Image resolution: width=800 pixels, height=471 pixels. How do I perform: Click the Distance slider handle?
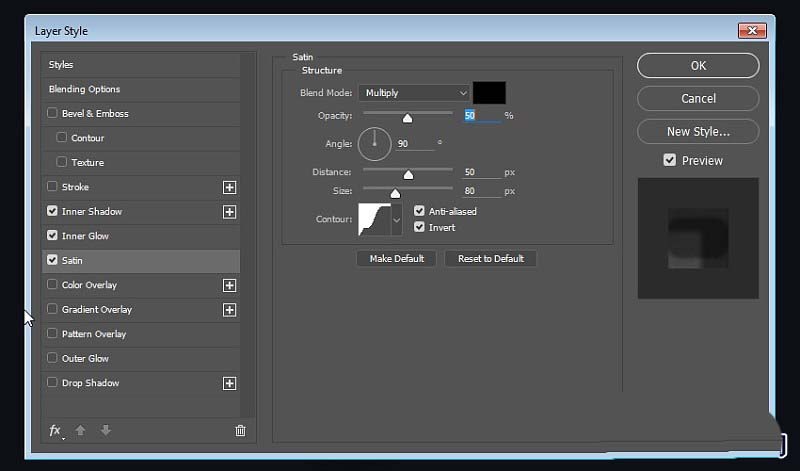408,175
